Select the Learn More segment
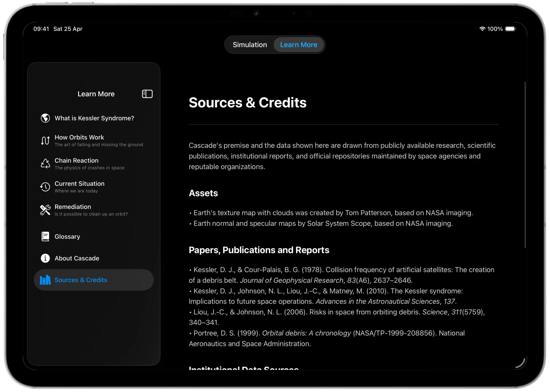 click(299, 45)
